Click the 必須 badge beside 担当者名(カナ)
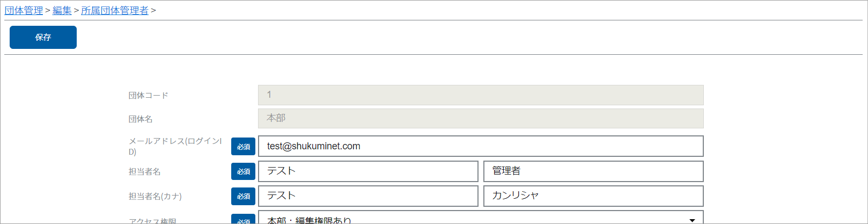This screenshot has height=224, width=868. (243, 196)
